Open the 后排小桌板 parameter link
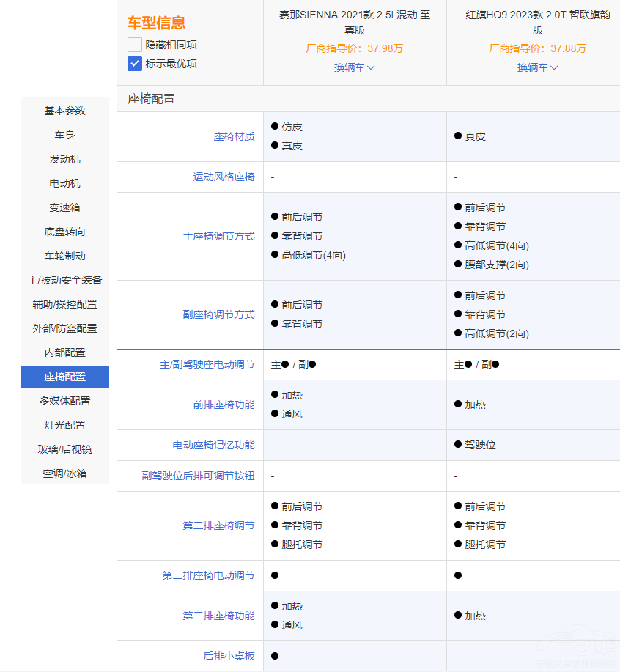This screenshot has height=672, width=620. (229, 656)
